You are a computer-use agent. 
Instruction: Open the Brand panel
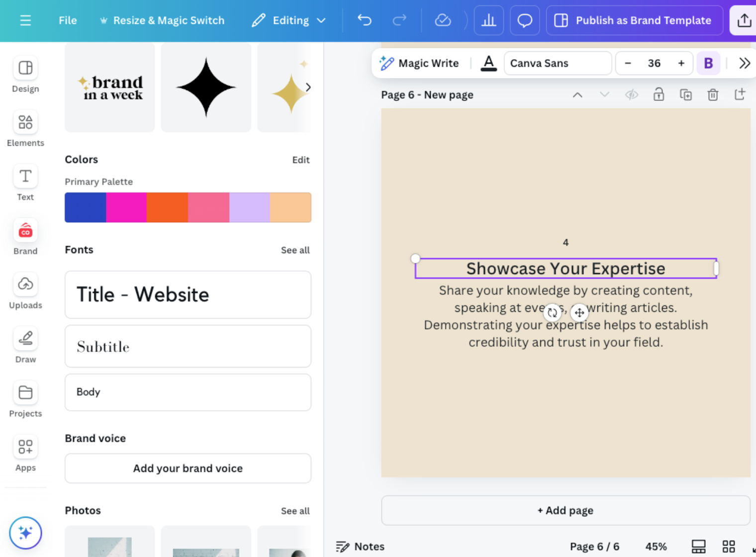pyautogui.click(x=25, y=237)
